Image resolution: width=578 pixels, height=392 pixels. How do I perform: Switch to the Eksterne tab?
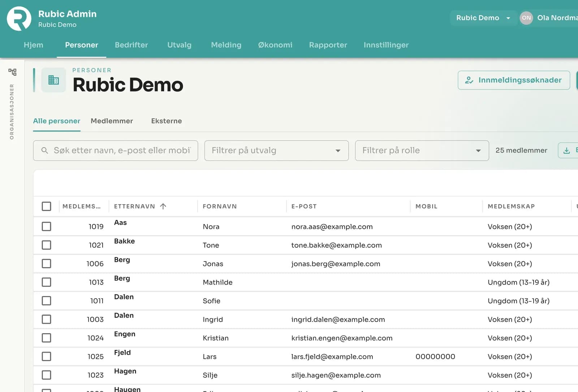point(167,121)
